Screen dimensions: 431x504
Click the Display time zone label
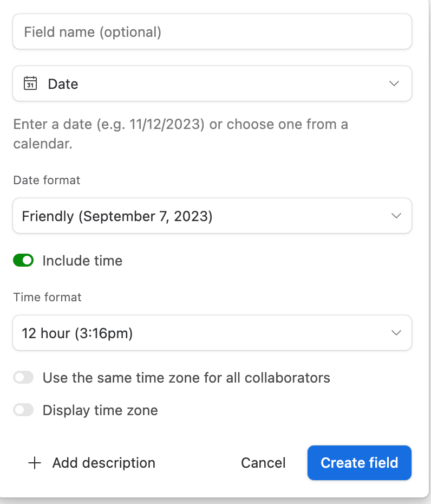pos(100,410)
